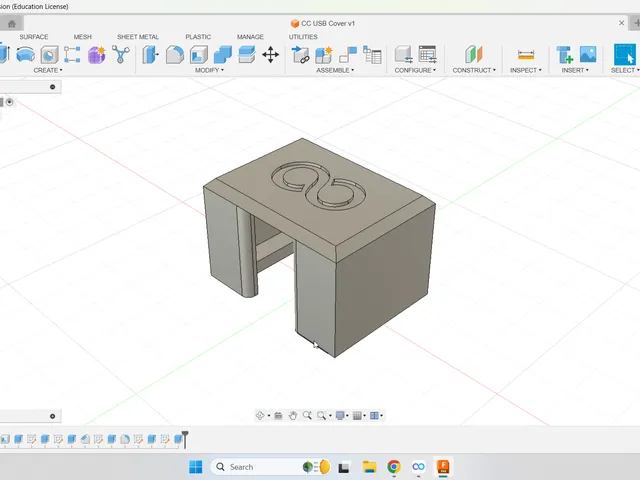Image resolution: width=640 pixels, height=480 pixels.
Task: Select the Hole tool in CREATE
Action: pos(49,54)
